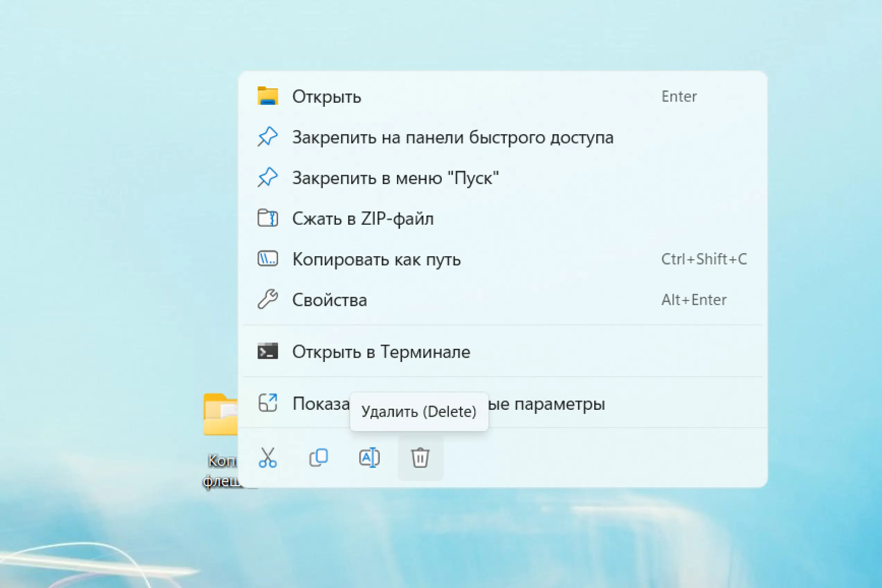
Task: Select Копировать как путь entry
Action: (x=376, y=259)
